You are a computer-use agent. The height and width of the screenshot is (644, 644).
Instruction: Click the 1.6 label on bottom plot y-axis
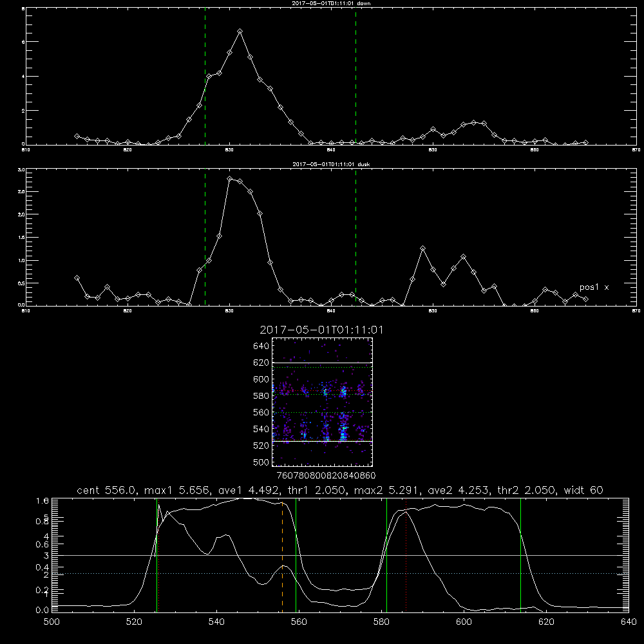coord(43,501)
